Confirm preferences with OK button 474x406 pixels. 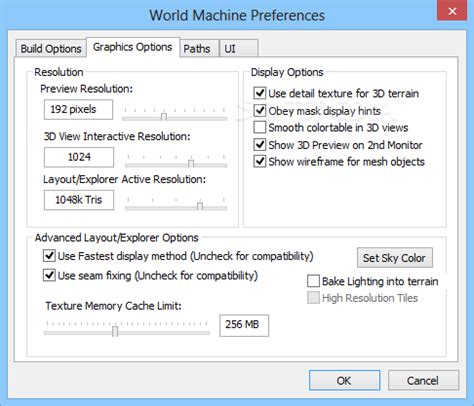pyautogui.click(x=344, y=380)
